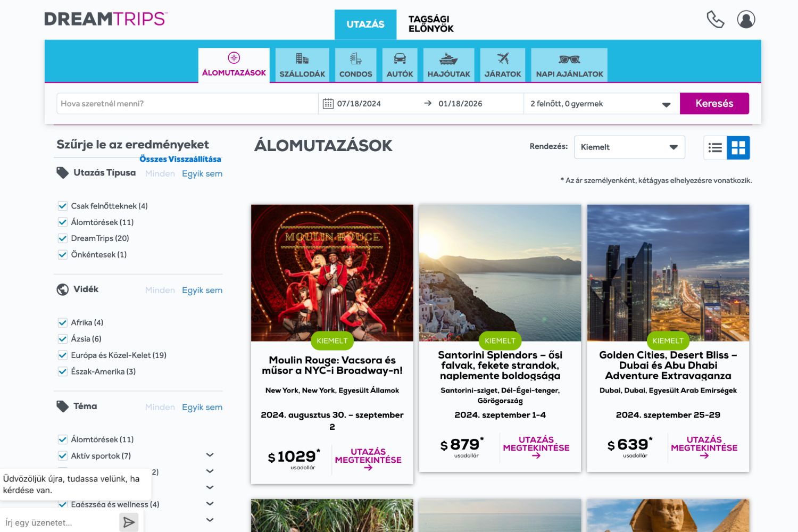
Task: Select the Napi Ajánlatok tab
Action: click(569, 65)
